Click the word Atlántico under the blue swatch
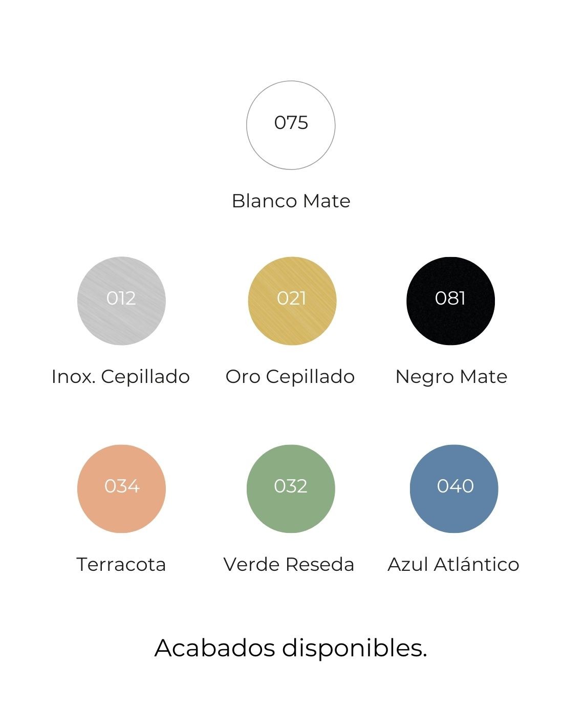 [x=477, y=564]
